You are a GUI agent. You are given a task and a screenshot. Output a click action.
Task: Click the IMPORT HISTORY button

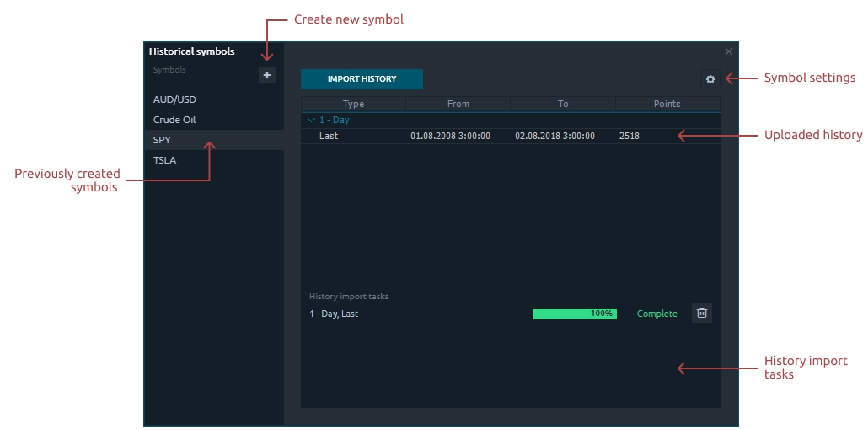[x=362, y=79]
